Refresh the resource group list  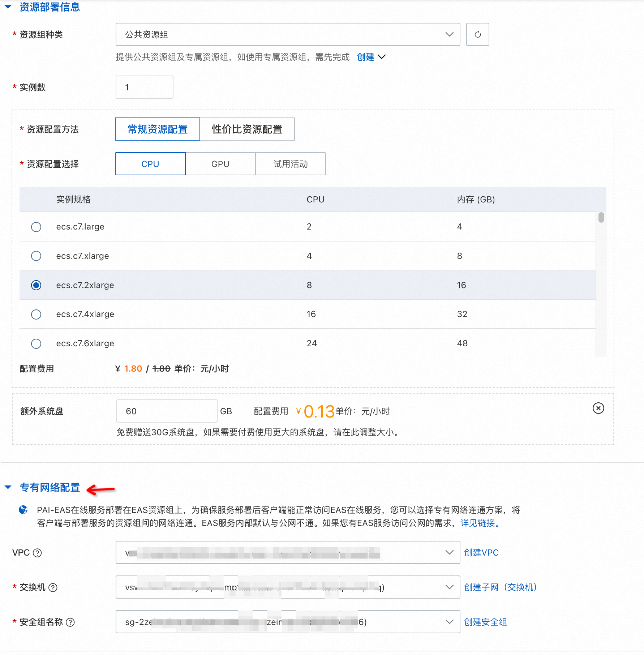tap(478, 34)
